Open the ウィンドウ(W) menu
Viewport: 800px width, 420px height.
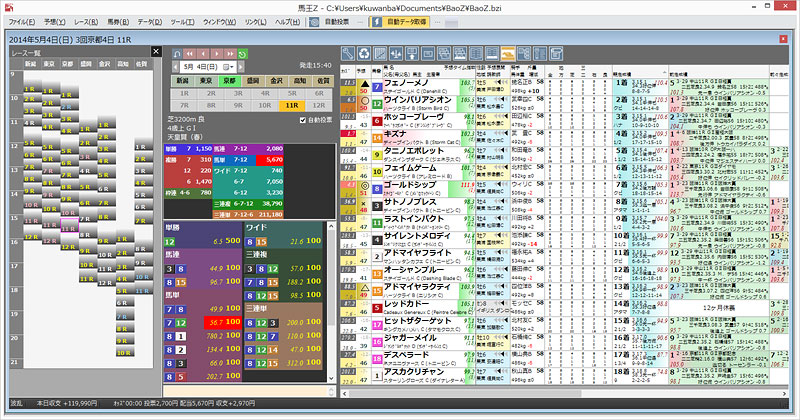point(219,22)
